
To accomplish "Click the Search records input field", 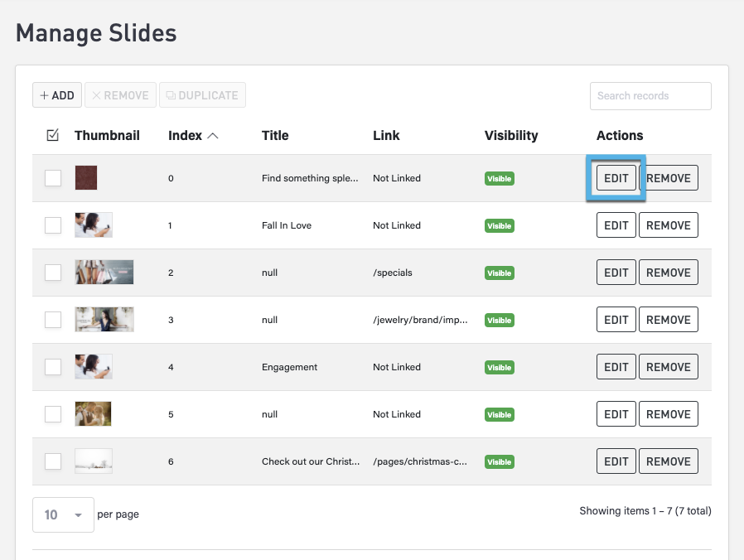I will [650, 96].
